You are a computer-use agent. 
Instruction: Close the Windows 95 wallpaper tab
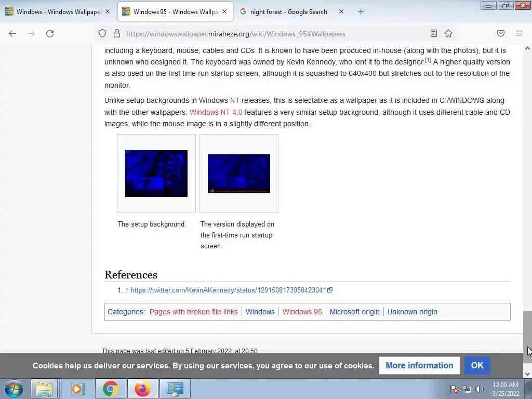click(x=224, y=11)
